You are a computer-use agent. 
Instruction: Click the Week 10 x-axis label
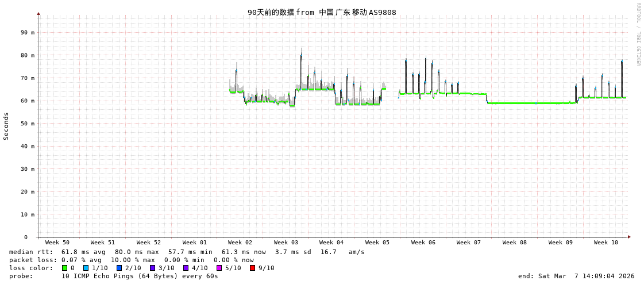coord(606,243)
